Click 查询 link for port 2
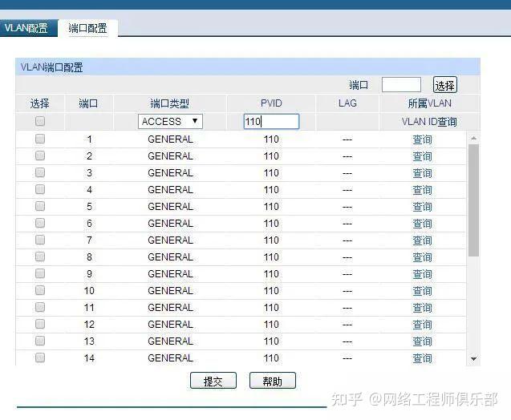The height and width of the screenshot is (420, 511). tap(422, 156)
